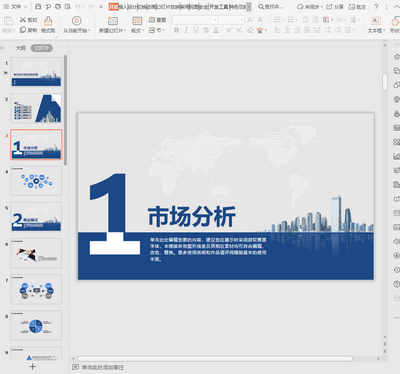
Task: Toggle bold formatting
Action: click(x=176, y=30)
